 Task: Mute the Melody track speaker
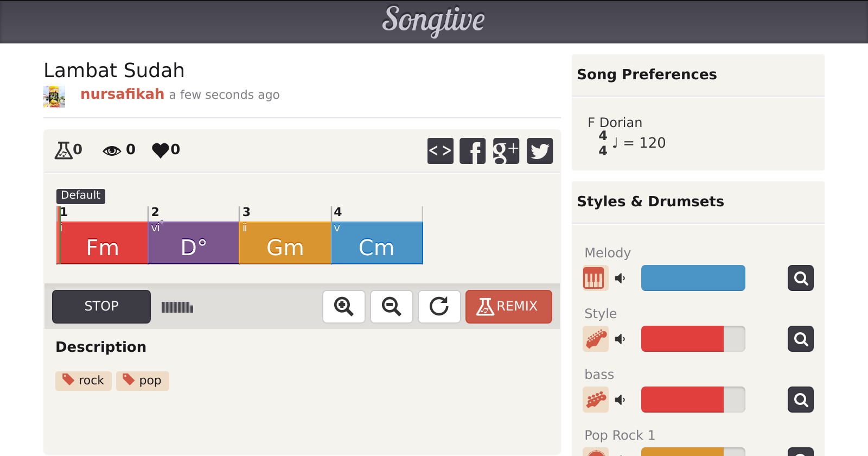(x=620, y=278)
